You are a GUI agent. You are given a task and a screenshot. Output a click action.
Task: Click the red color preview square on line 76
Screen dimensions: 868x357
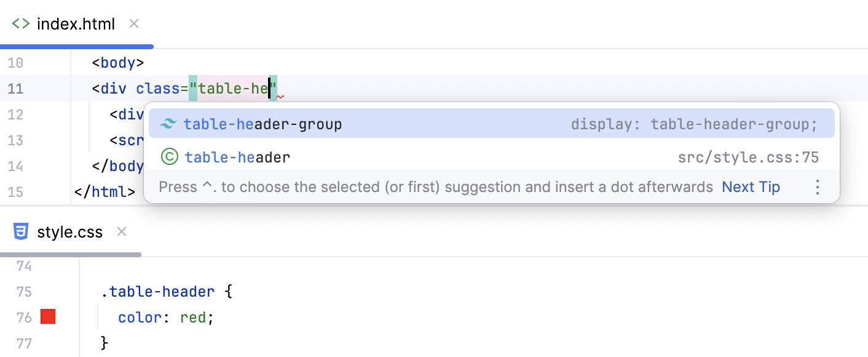tap(47, 316)
